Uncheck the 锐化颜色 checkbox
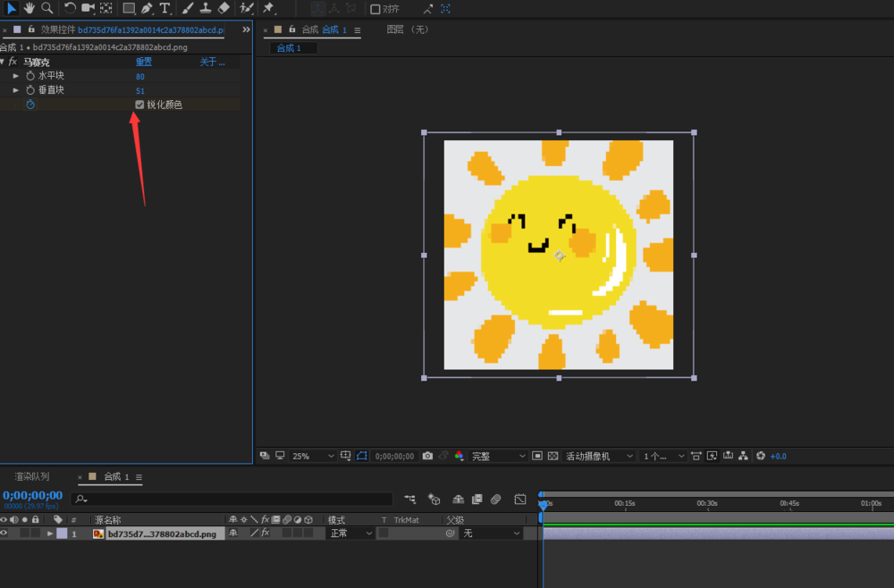This screenshot has width=894, height=588. coord(139,105)
